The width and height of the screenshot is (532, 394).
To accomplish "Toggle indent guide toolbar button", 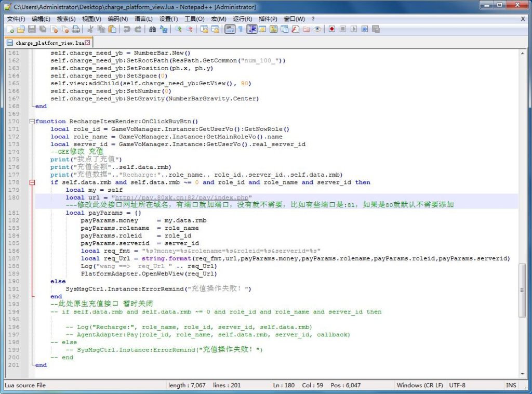I will pos(251,29).
